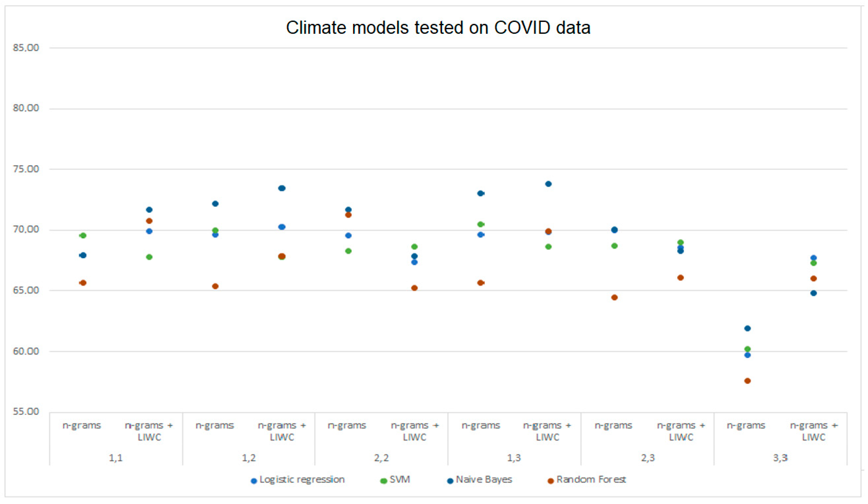868x504 pixels.
Task: Select the Naive Bayes legend text
Action: click(484, 480)
